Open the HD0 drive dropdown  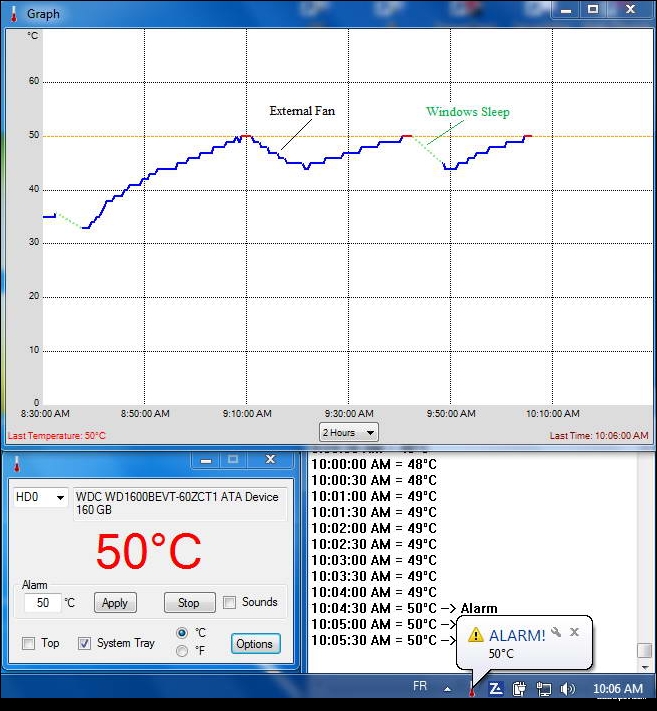[x=40, y=497]
